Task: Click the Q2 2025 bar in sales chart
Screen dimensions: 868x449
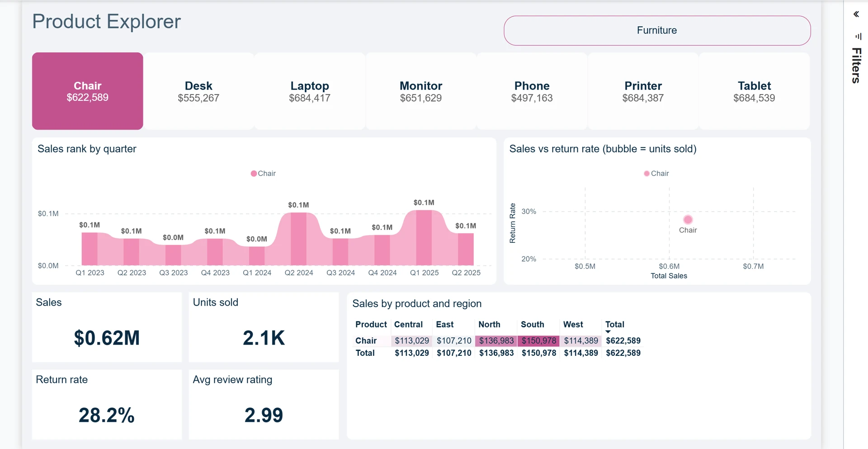Action: (x=466, y=249)
